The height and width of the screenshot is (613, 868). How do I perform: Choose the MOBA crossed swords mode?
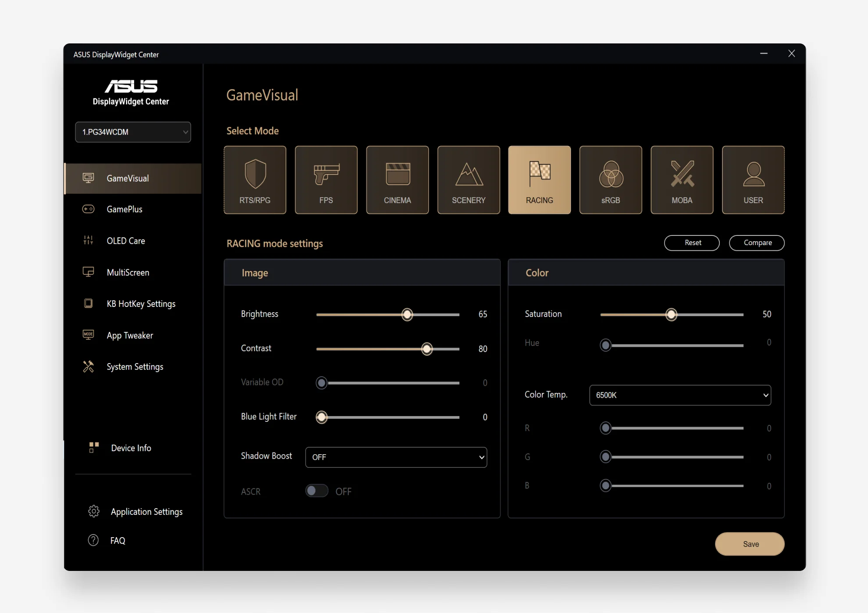(x=682, y=180)
